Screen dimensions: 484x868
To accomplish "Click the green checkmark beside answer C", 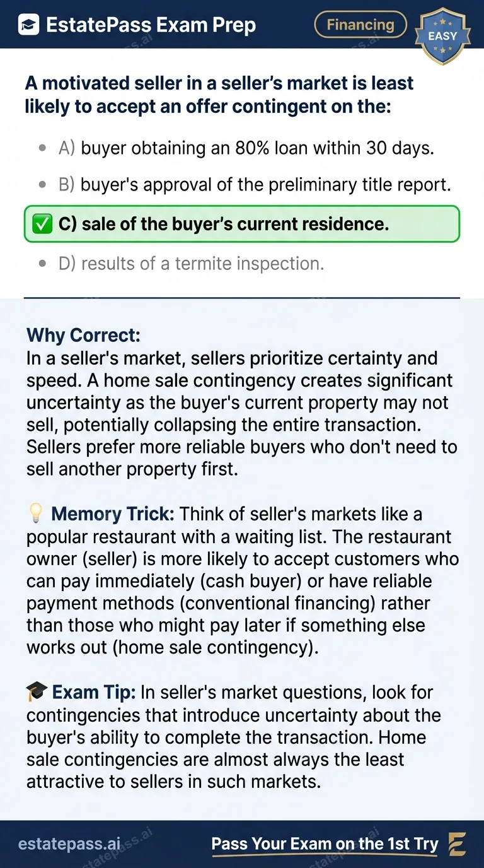I will tap(42, 224).
